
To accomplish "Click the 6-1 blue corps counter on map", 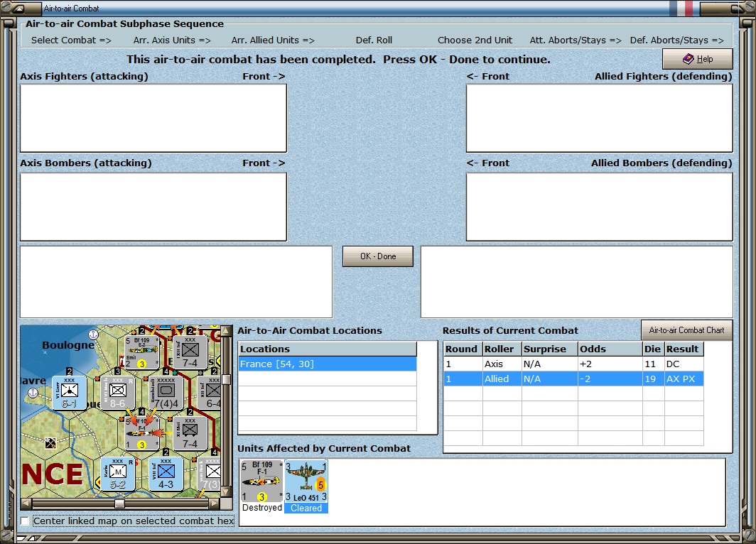I will tap(70, 393).
